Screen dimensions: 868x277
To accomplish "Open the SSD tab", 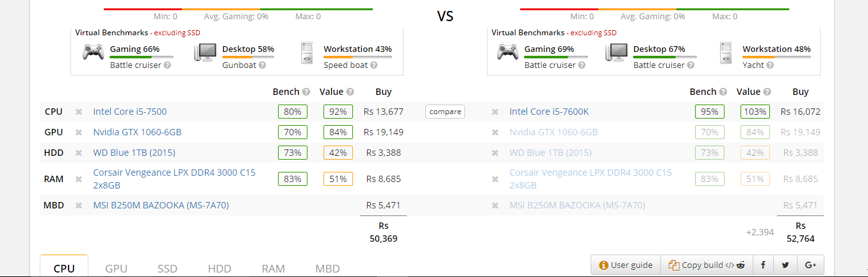I will click(x=168, y=269).
